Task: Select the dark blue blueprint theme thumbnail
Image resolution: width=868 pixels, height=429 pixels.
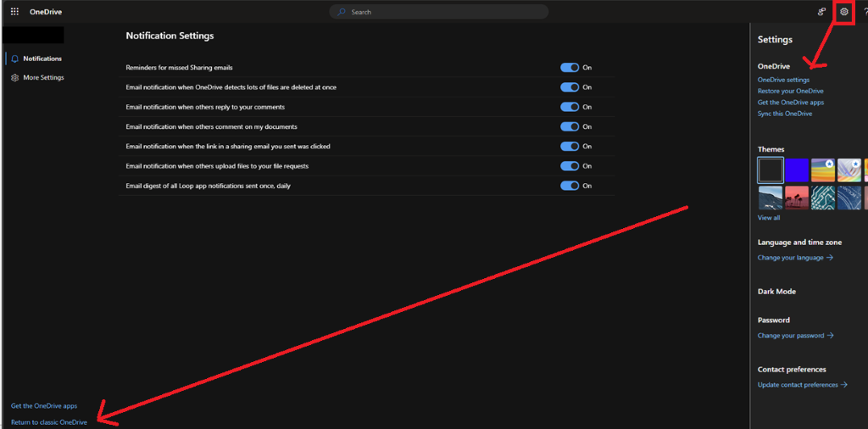Action: point(849,198)
